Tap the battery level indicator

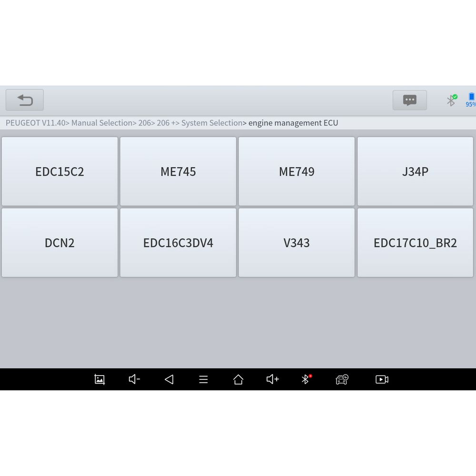[x=471, y=100]
